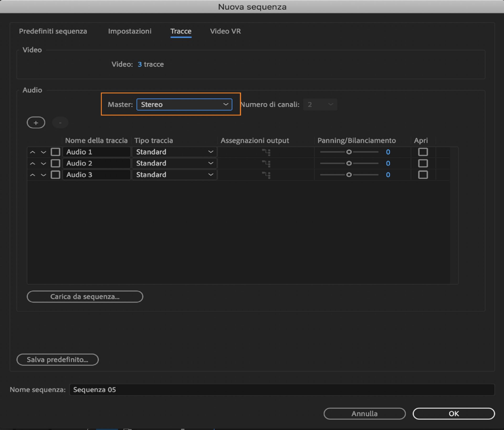Move Audio 3 up with its up arrow
The image size is (504, 430).
[x=33, y=175]
